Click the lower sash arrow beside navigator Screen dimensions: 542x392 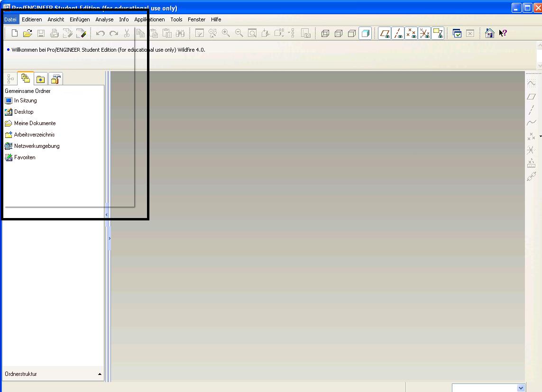pos(110,238)
